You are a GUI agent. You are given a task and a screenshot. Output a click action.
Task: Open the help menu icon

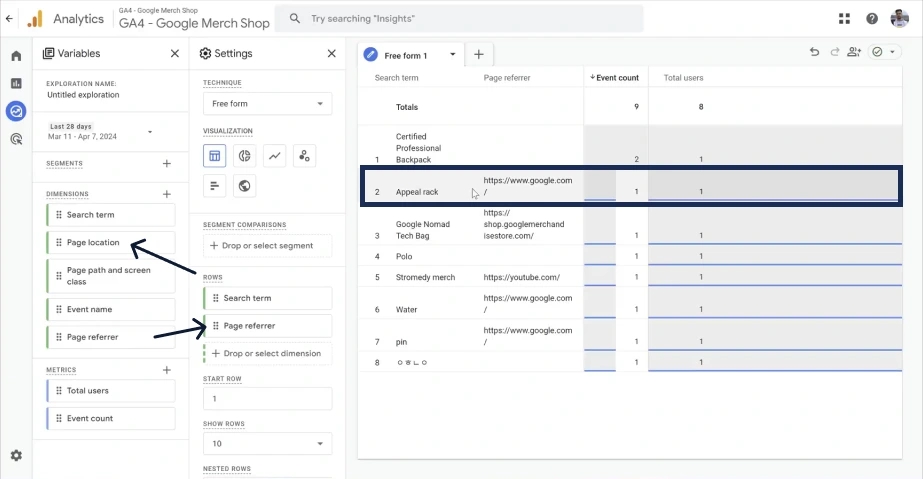872,19
